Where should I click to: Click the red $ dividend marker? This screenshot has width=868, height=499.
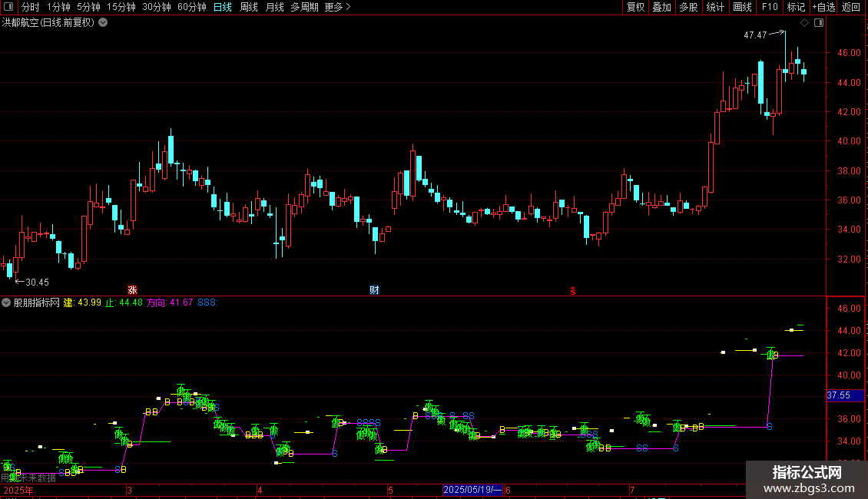pyautogui.click(x=573, y=291)
